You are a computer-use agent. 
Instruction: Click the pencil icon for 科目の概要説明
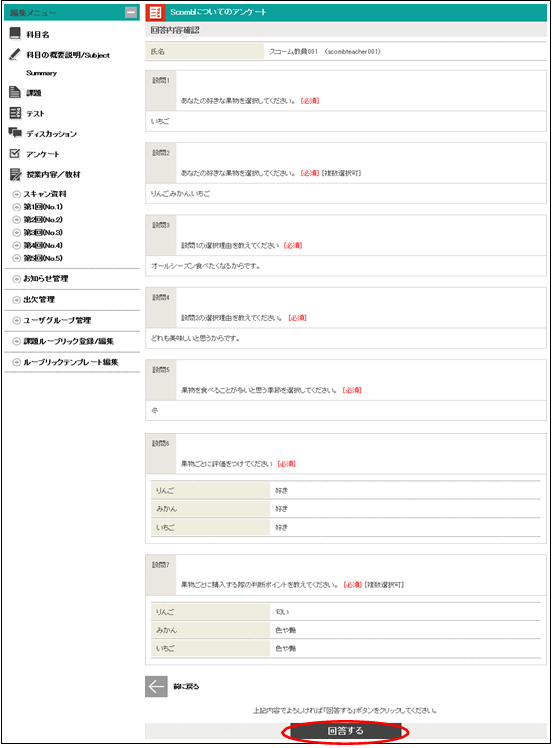[x=15, y=54]
